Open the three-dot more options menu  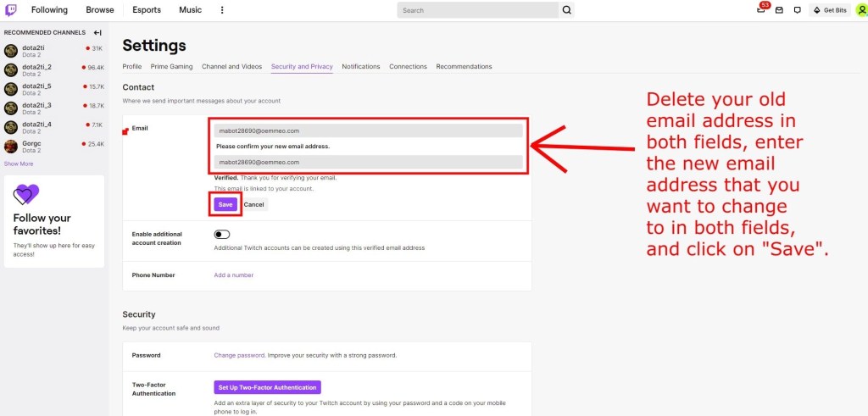coord(222,10)
